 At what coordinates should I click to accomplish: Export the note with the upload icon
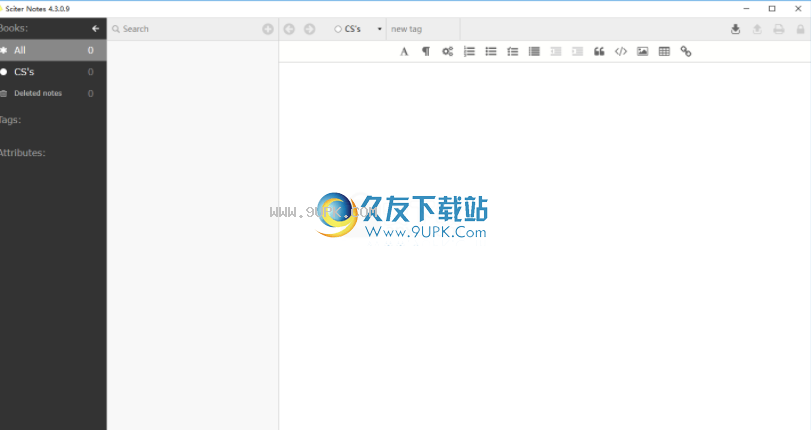[x=757, y=29]
